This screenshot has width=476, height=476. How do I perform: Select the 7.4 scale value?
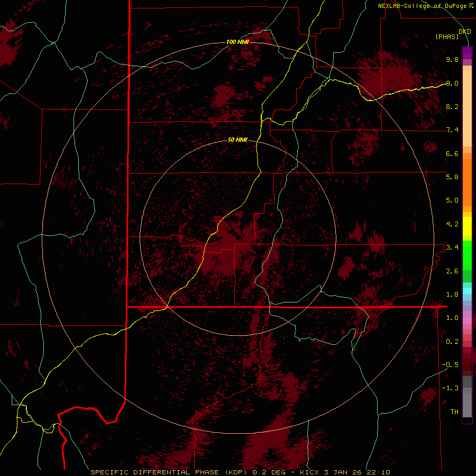[452, 130]
